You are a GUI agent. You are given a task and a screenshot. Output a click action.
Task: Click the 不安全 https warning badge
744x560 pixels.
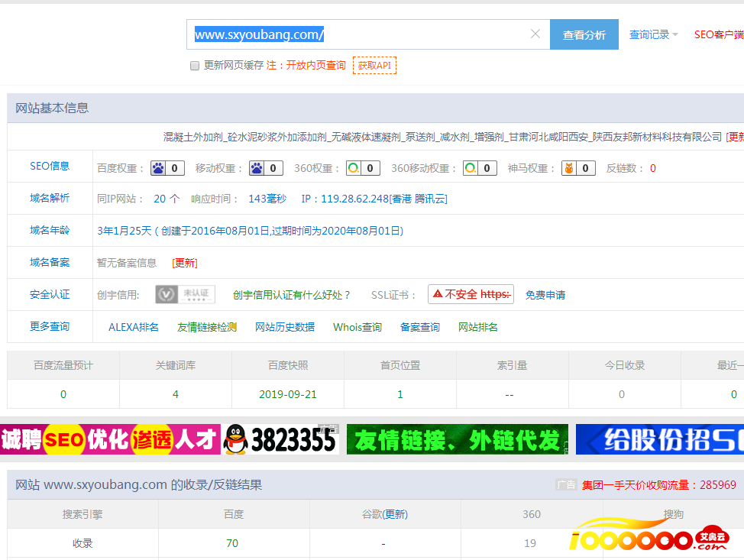coord(471,294)
